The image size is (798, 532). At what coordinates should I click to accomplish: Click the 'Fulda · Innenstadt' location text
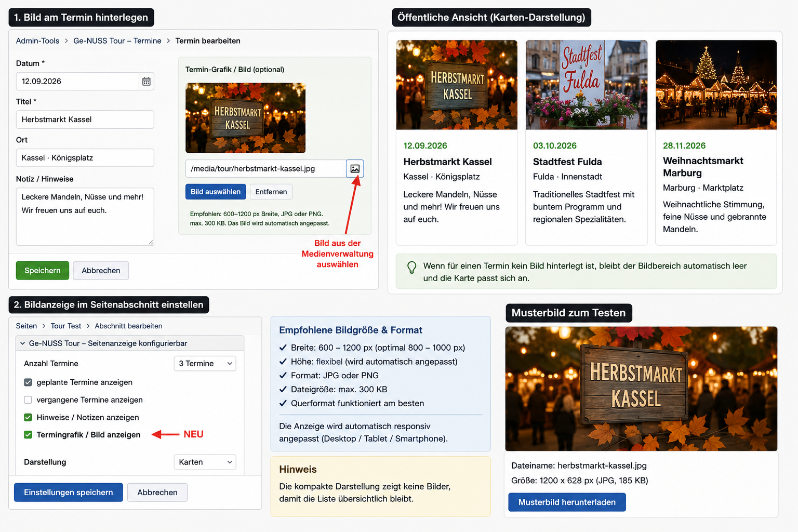point(567,177)
